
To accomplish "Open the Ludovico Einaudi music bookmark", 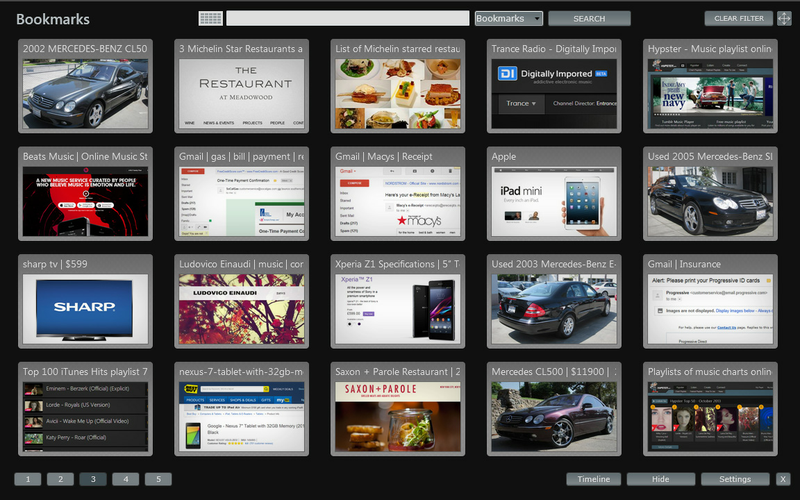I will point(241,302).
